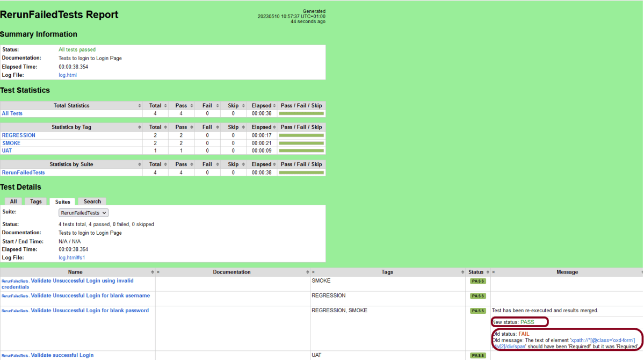
Task: Sort Statistics by Tag by Fail arrow
Action: [x=217, y=127]
